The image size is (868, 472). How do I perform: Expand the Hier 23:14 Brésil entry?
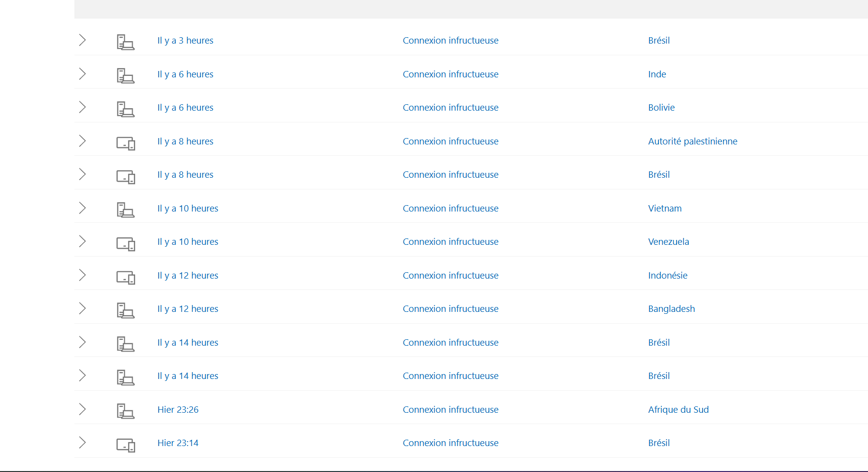coord(82,443)
